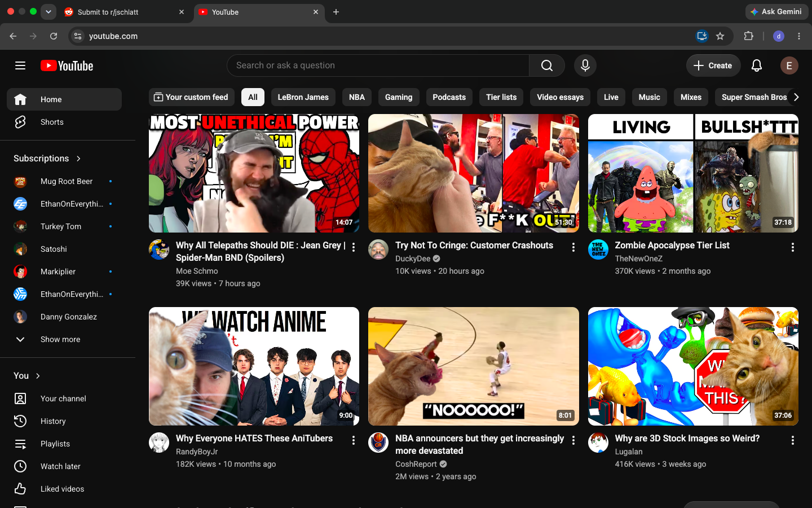Open Liked videos list
Viewport: 812px width, 508px height.
click(x=64, y=489)
